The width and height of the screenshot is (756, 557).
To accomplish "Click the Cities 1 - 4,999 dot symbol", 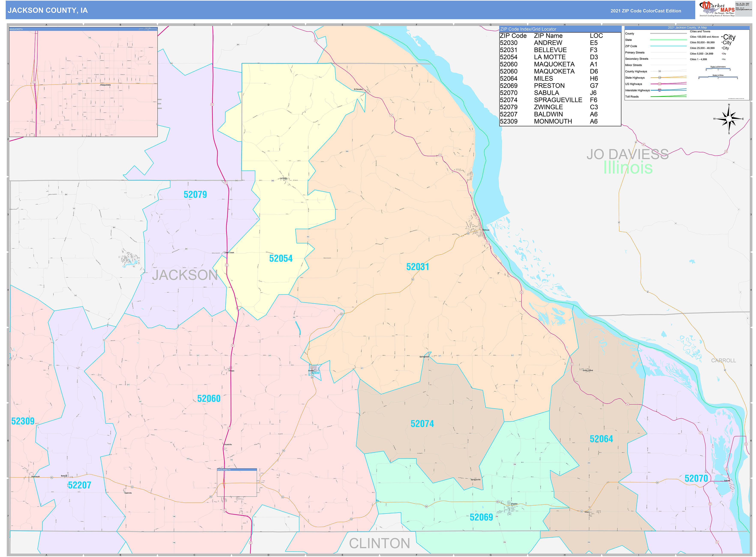I will pos(723,59).
